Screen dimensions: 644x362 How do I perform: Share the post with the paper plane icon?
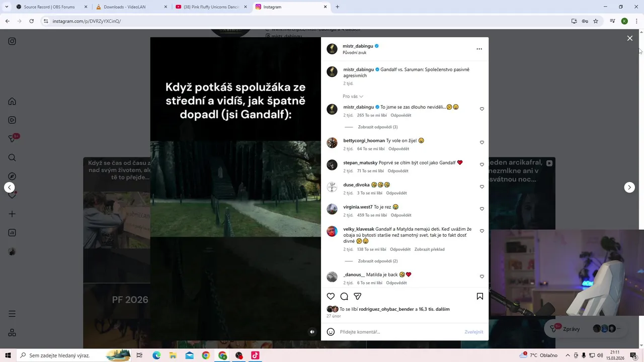pyautogui.click(x=358, y=296)
